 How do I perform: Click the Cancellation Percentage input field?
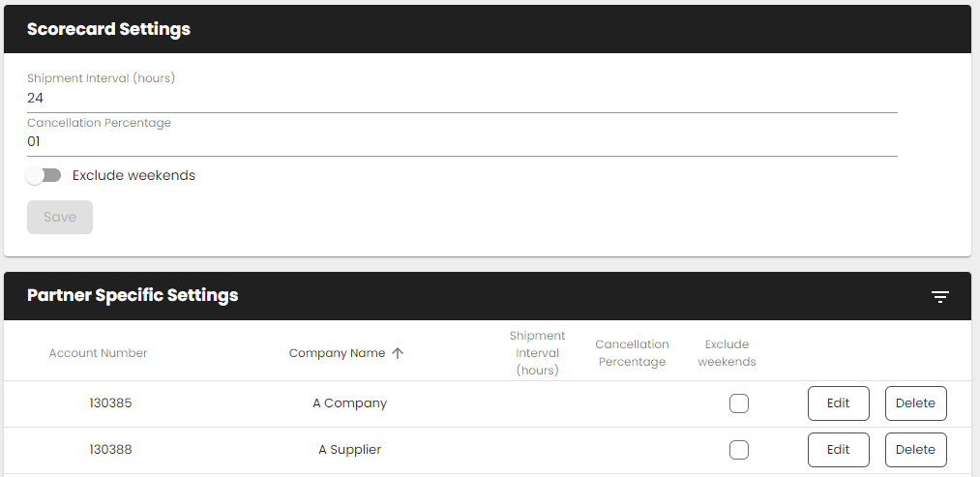coord(462,141)
